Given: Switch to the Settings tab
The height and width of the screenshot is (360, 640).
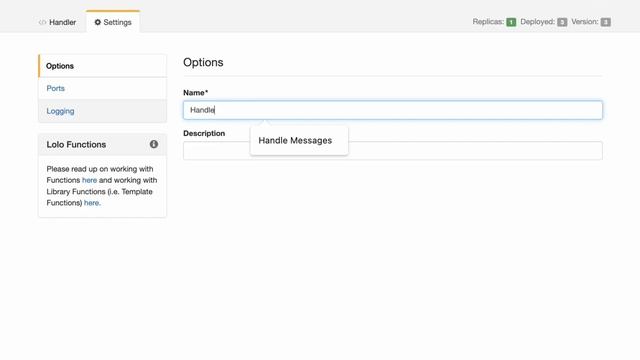Looking at the screenshot, I should (113, 22).
